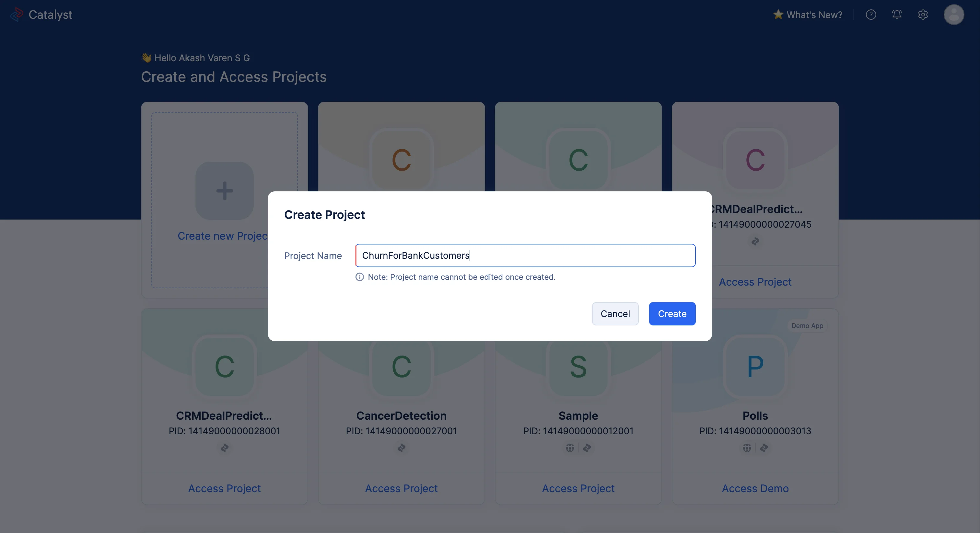
Task: Click the plus icon for new project
Action: pyautogui.click(x=225, y=190)
